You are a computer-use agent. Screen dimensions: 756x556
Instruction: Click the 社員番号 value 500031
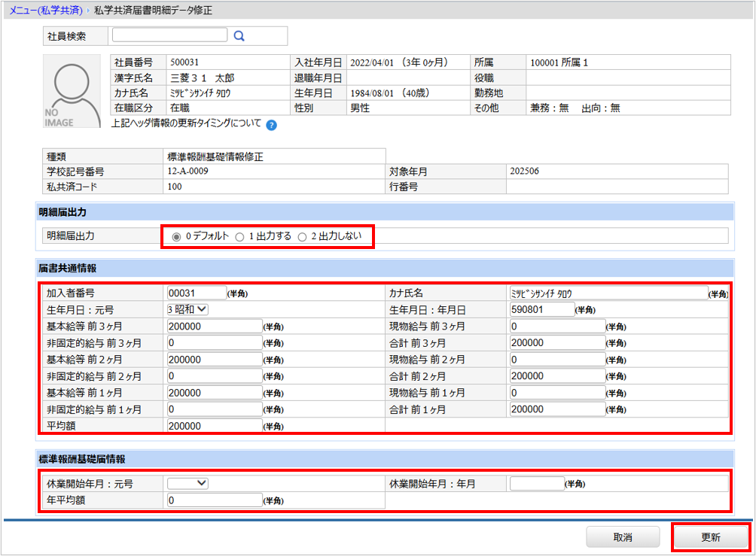click(x=184, y=62)
